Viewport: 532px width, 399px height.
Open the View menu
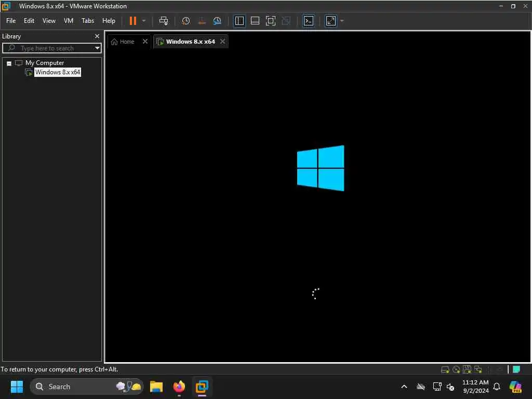click(49, 21)
